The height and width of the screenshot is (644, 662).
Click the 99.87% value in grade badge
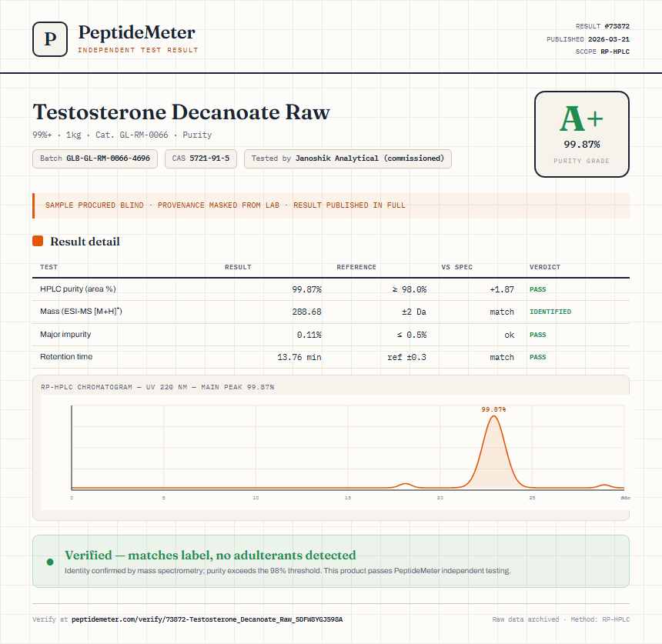582,145
